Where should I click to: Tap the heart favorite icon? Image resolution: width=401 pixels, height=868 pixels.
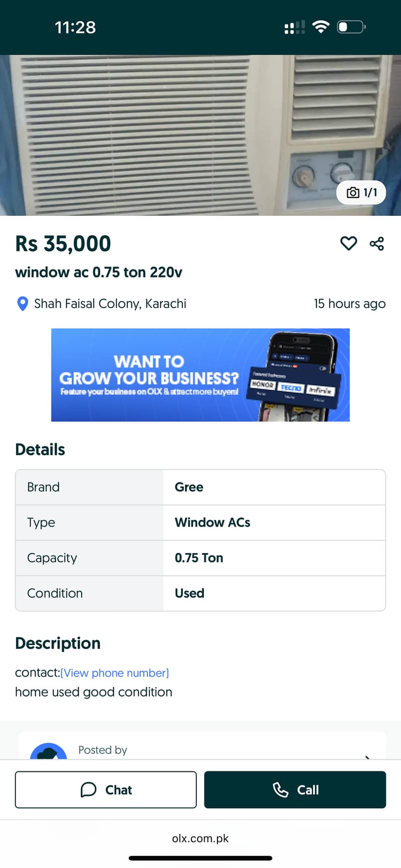348,243
